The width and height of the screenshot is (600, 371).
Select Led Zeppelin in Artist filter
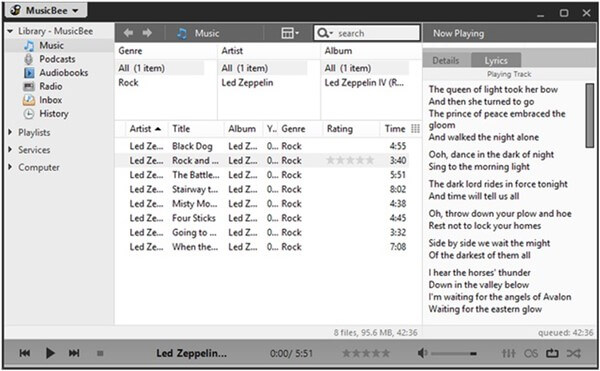pos(247,83)
